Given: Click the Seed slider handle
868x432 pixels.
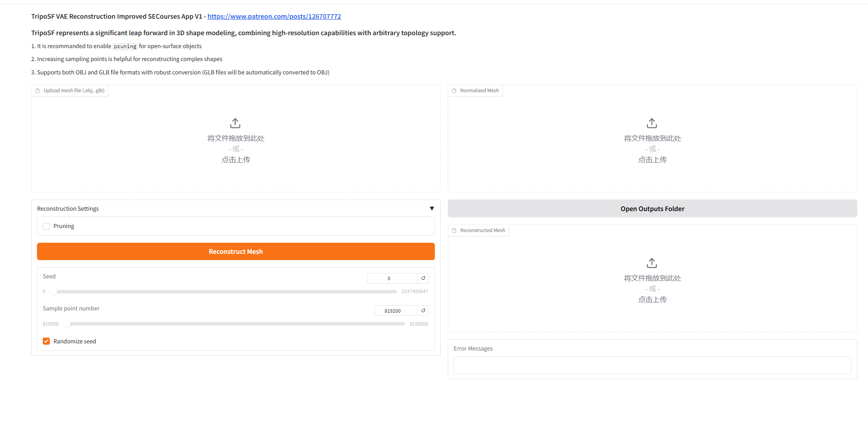Looking at the screenshot, I should pyautogui.click(x=53, y=292).
